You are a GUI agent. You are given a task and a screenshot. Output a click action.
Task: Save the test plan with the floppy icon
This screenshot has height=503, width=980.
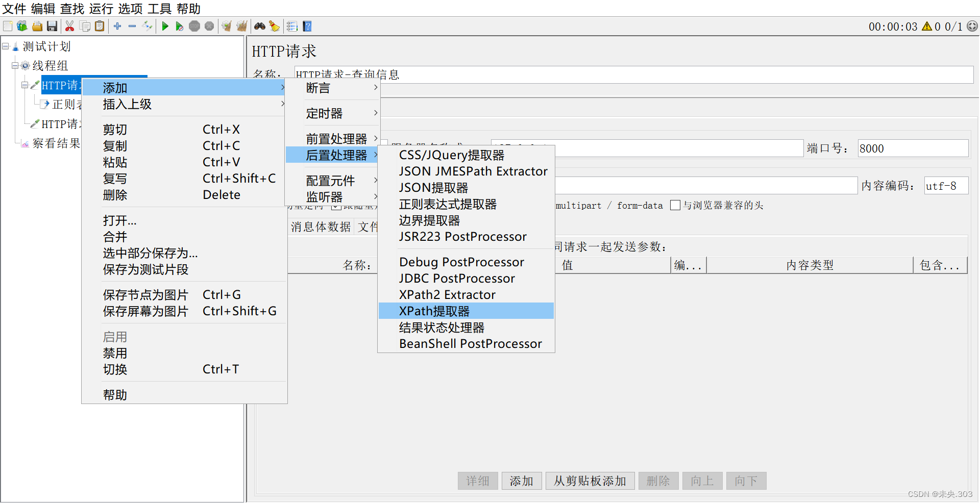[52, 26]
